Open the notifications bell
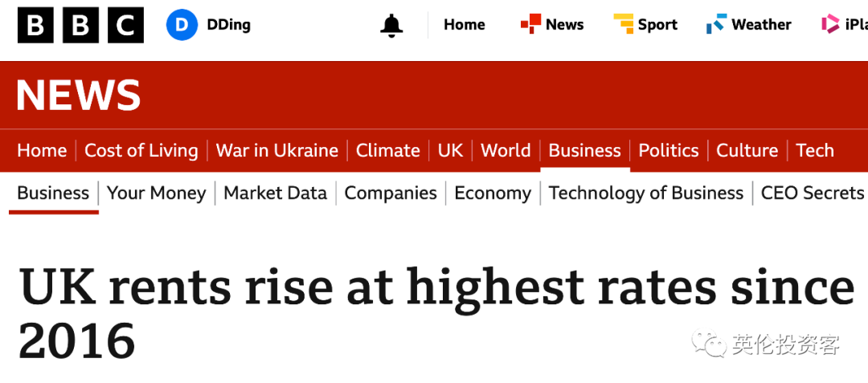Viewport: 868px width, 383px height. 391,26
